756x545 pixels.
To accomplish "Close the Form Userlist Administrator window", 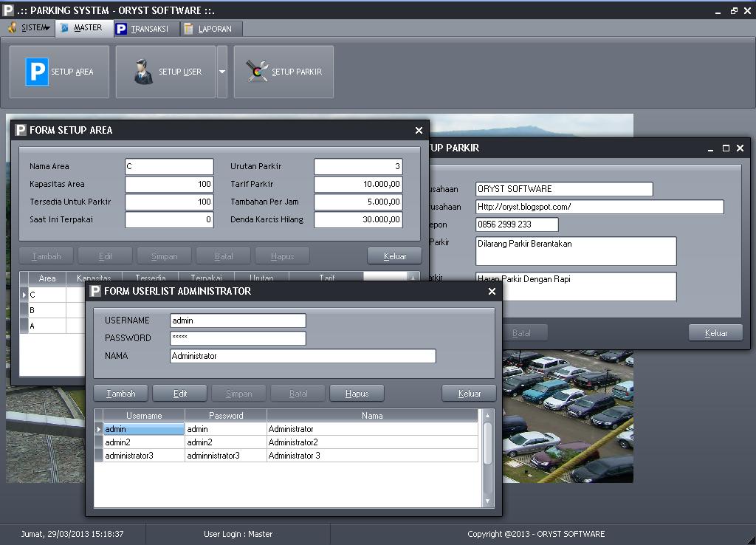I will click(x=492, y=292).
